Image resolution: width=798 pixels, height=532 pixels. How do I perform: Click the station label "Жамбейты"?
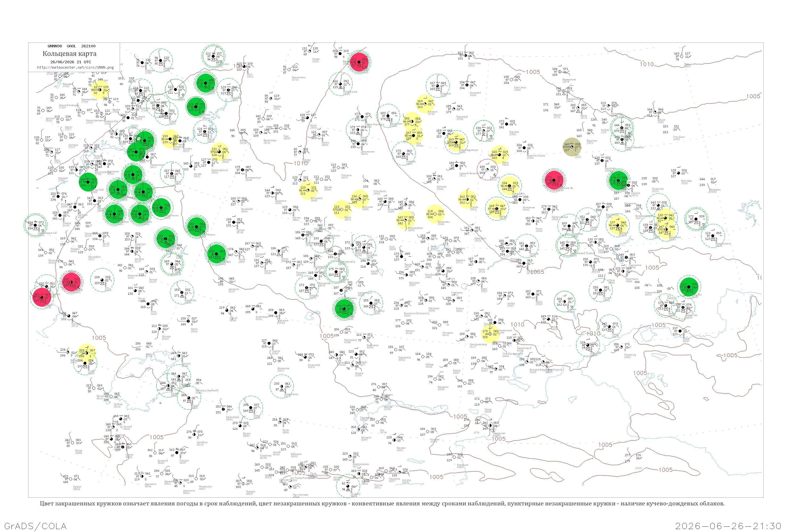(x=94, y=257)
